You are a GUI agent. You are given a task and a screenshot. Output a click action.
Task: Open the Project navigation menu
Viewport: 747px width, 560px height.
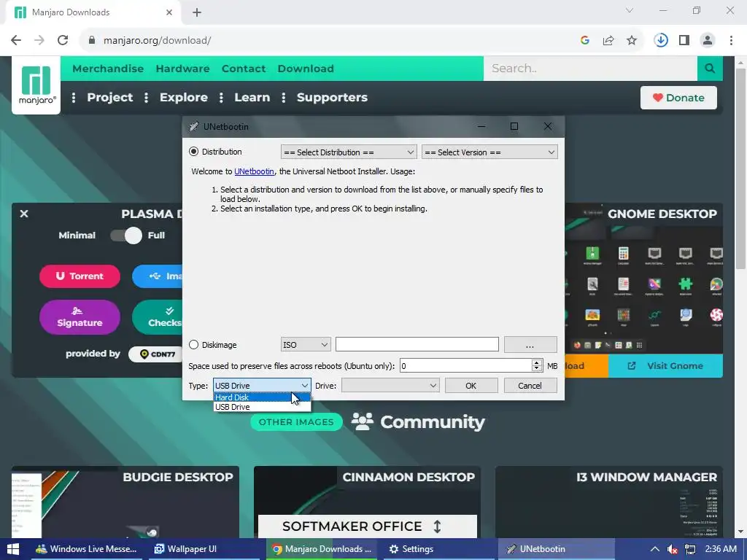point(109,97)
